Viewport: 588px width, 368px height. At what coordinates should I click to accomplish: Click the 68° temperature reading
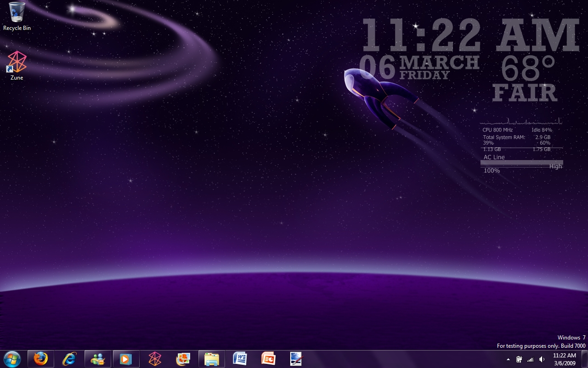pyautogui.click(x=528, y=69)
